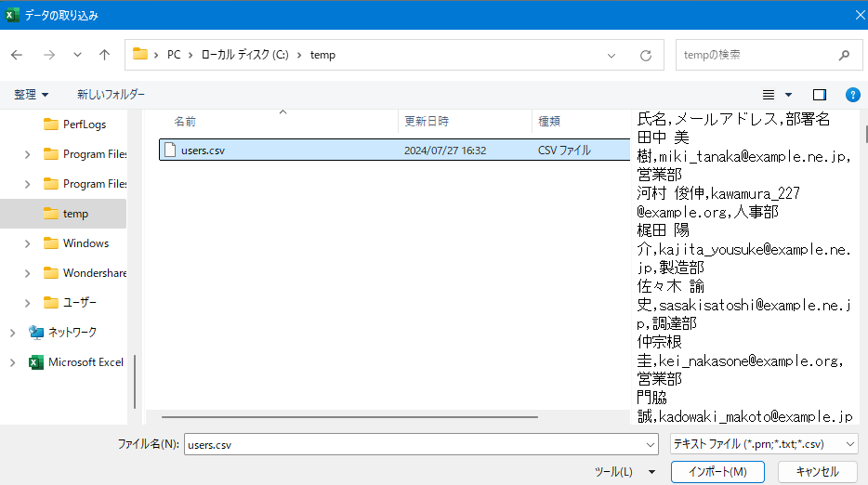Select PC in the address breadcrumb
This screenshot has width=868, height=485.
174,55
